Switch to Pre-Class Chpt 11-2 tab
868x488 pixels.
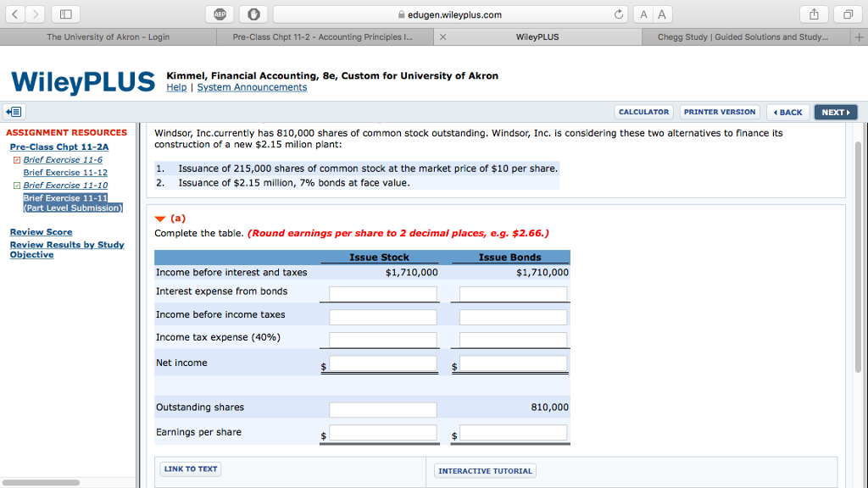tap(323, 37)
